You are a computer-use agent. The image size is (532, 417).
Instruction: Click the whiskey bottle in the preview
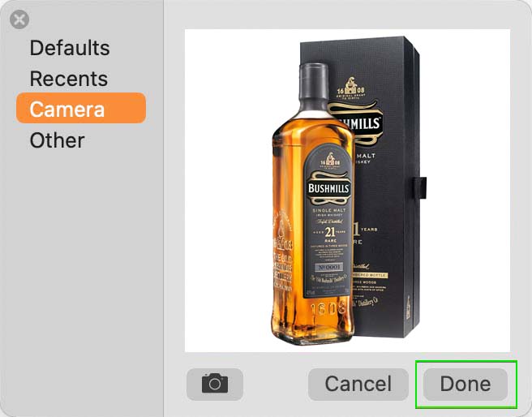314,204
